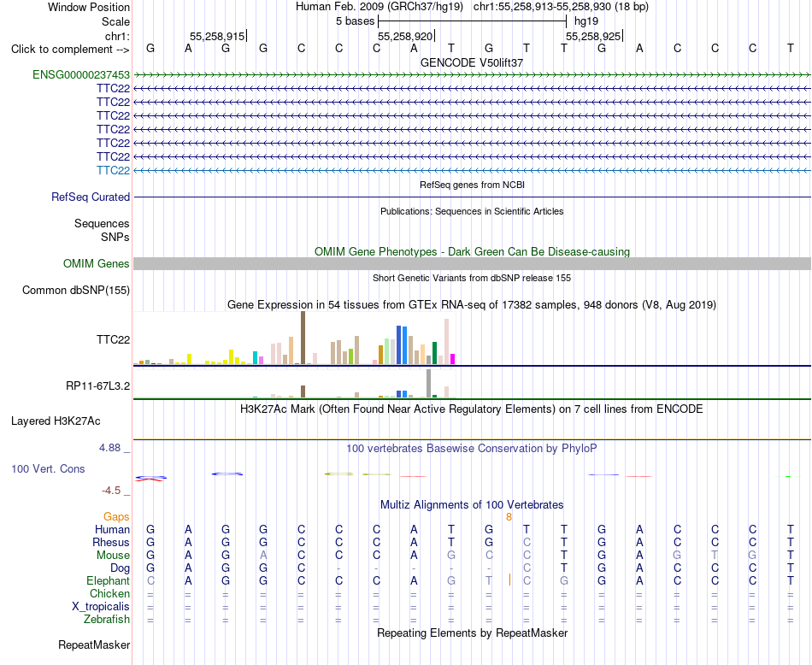Image resolution: width=812 pixels, height=665 pixels.
Task: Click the 55,258,925 position marker
Action: pos(593,36)
